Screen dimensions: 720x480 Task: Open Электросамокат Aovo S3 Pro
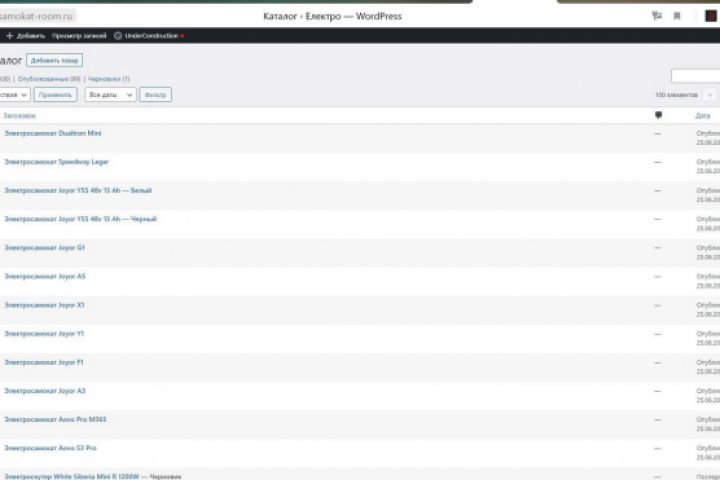click(51, 448)
